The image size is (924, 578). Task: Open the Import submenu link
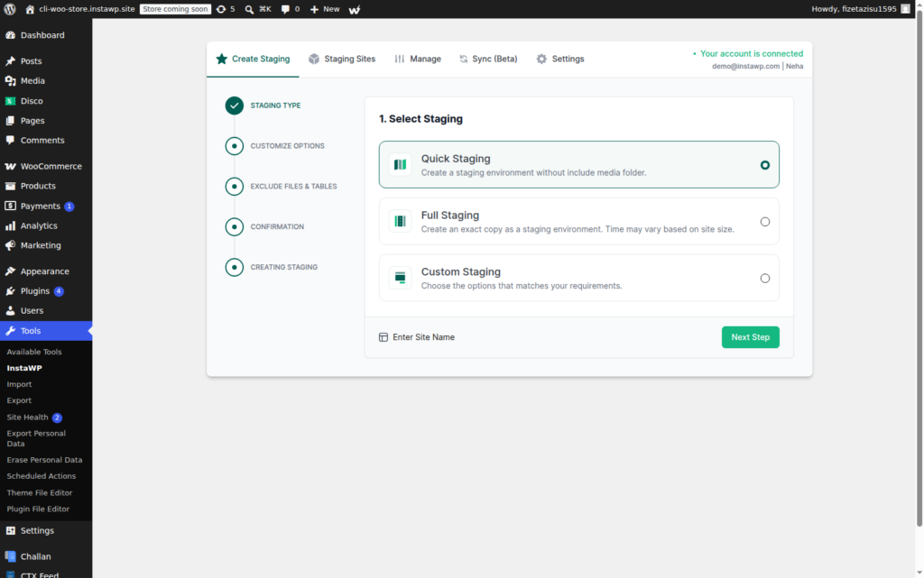(20, 384)
